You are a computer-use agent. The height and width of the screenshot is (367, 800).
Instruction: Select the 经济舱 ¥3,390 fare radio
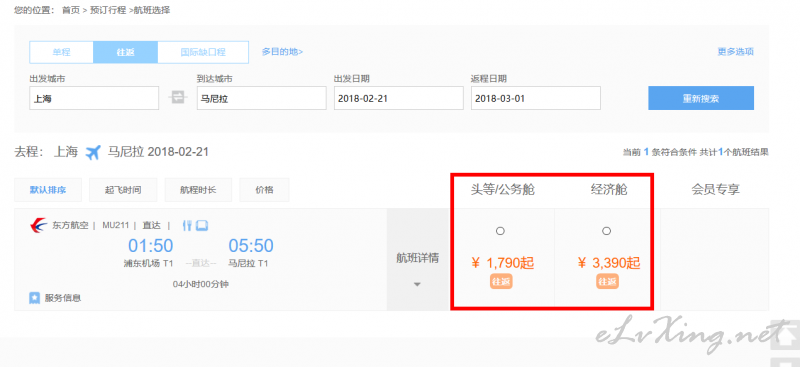tap(606, 231)
